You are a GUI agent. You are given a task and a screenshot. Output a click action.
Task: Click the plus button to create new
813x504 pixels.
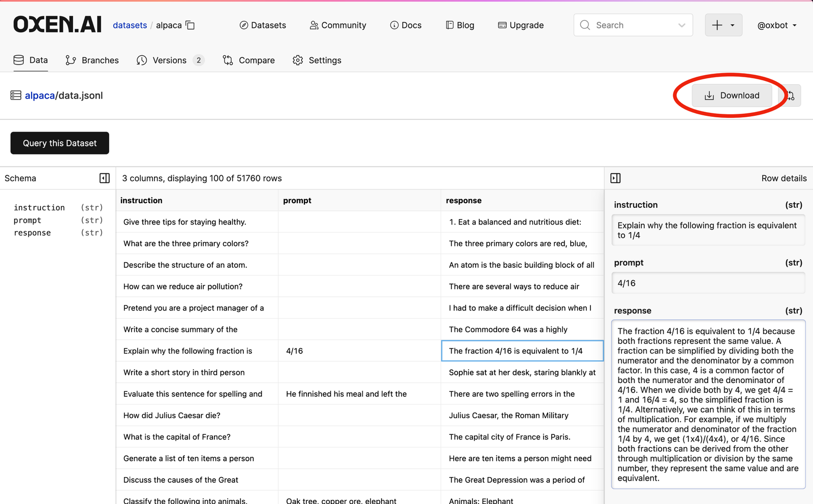click(717, 24)
